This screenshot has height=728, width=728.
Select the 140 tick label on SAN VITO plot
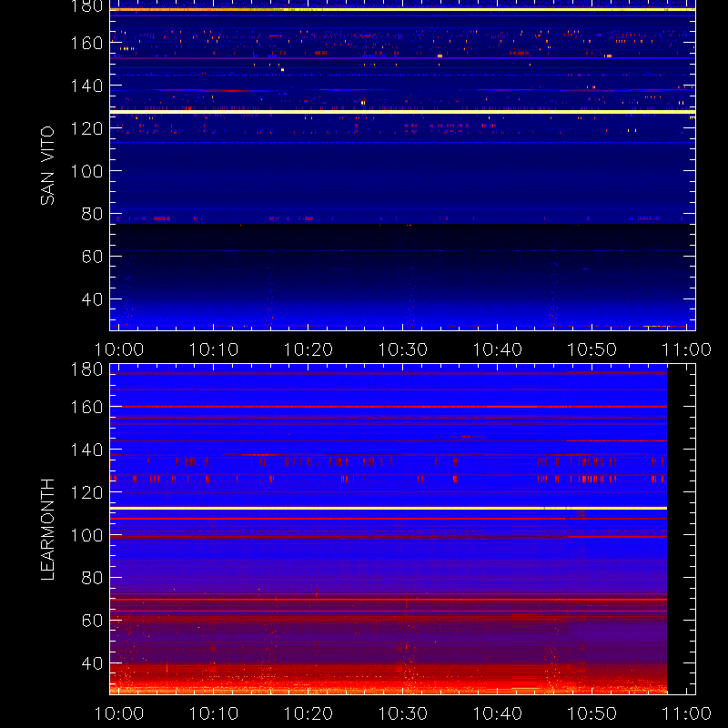pos(86,86)
